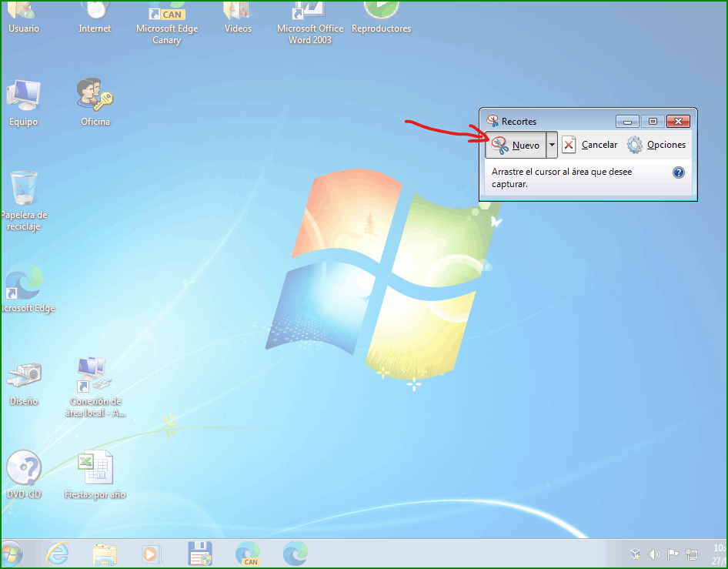Click Cancelar in the Recortes window

tap(589, 145)
